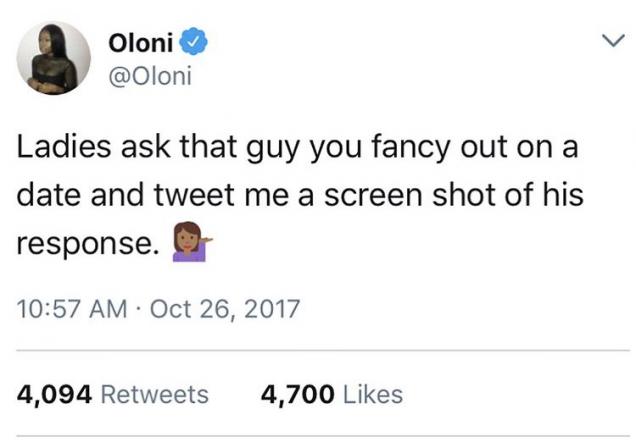Click the blue verified badge
Image resolution: width=636 pixels, height=448 pixels.
195,42
